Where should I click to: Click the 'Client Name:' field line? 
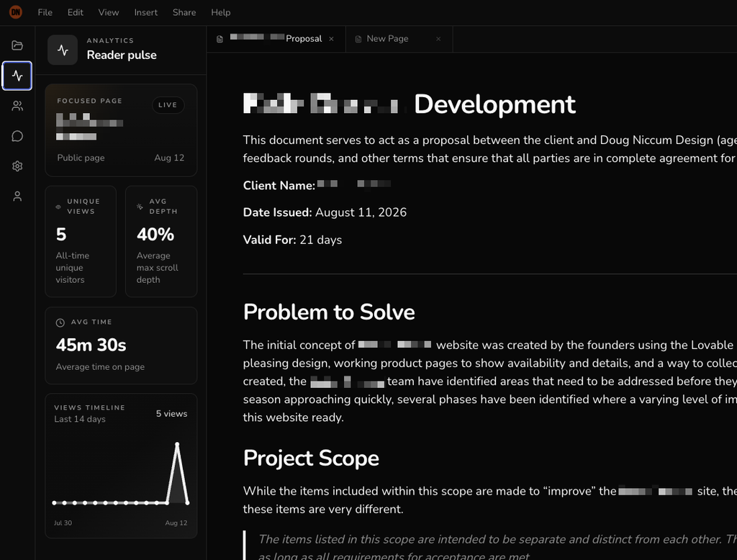[x=317, y=185]
